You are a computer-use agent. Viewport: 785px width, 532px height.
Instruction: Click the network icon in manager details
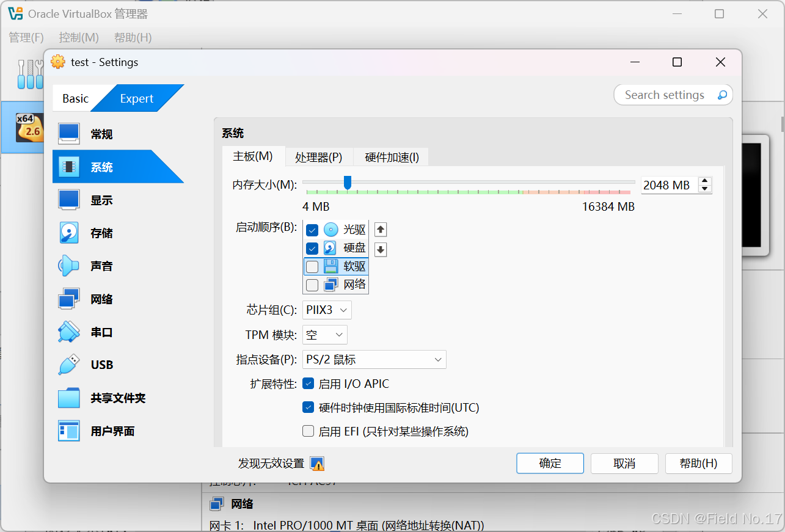[216, 504]
